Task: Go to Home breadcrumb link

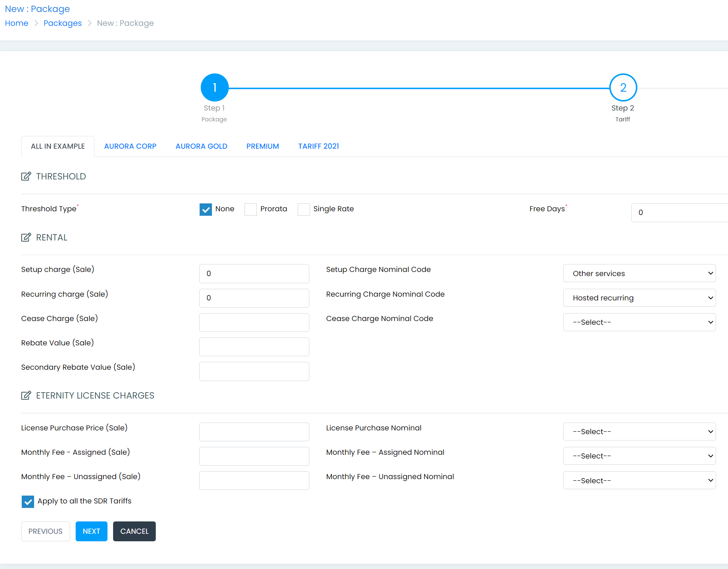Action: click(16, 23)
